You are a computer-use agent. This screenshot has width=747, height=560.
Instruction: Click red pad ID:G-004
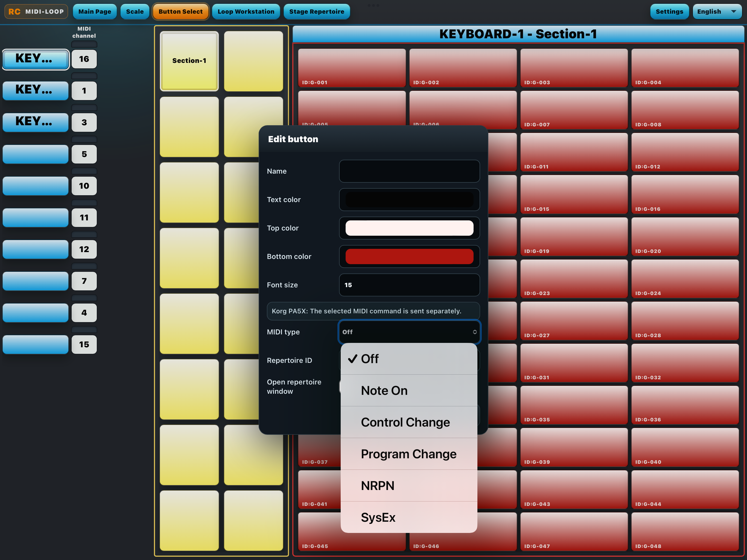(685, 68)
